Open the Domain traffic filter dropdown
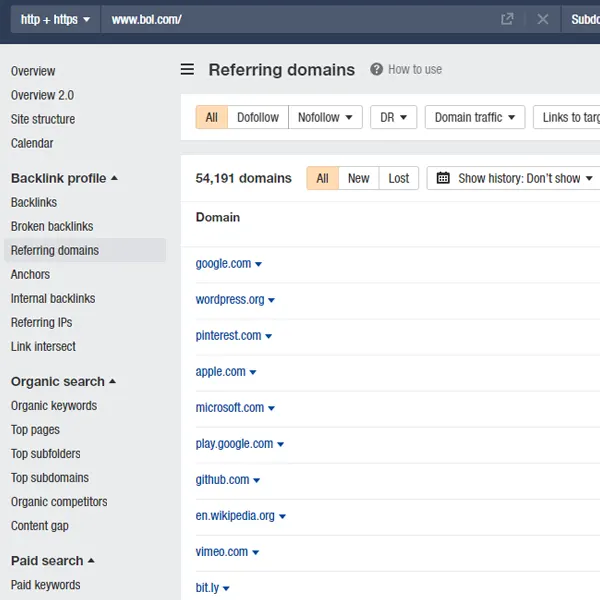 475,117
